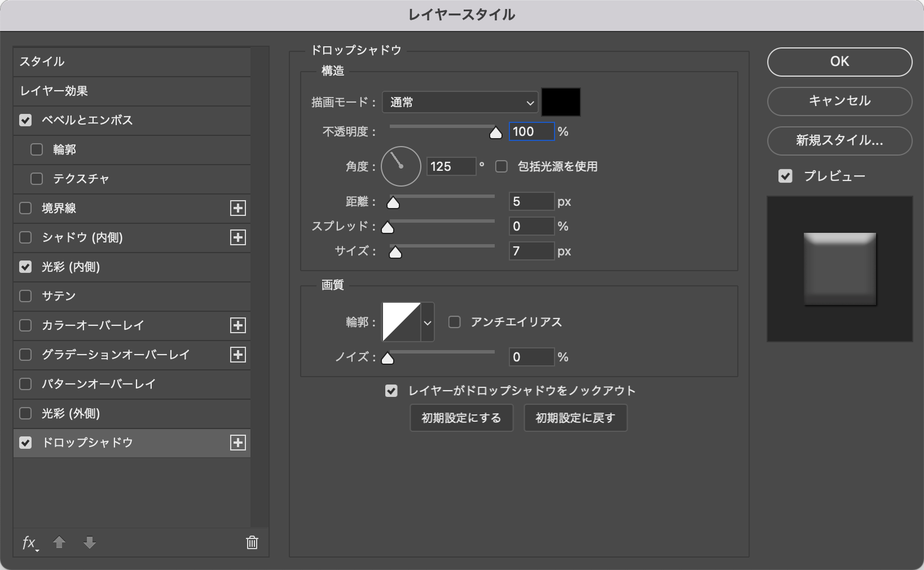Click the move effect down arrow

89,542
